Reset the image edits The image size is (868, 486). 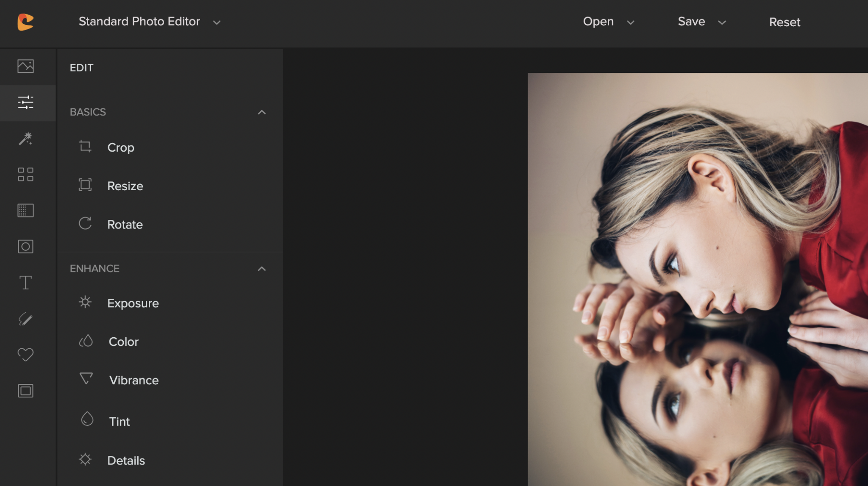pyautogui.click(x=785, y=22)
